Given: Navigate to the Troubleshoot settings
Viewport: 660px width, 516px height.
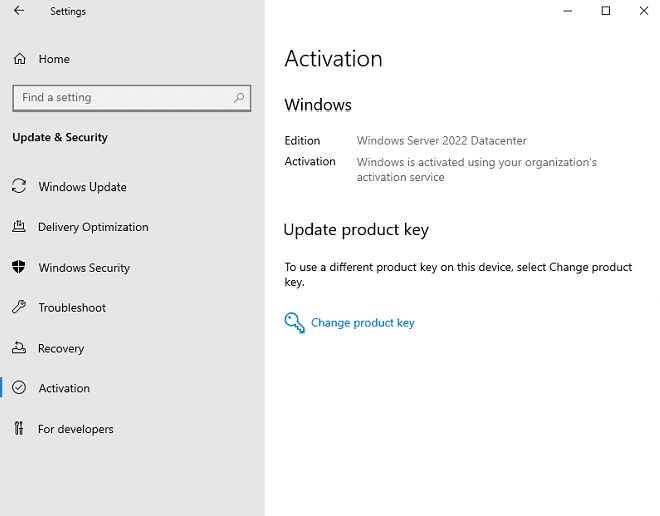Looking at the screenshot, I should 72,308.
